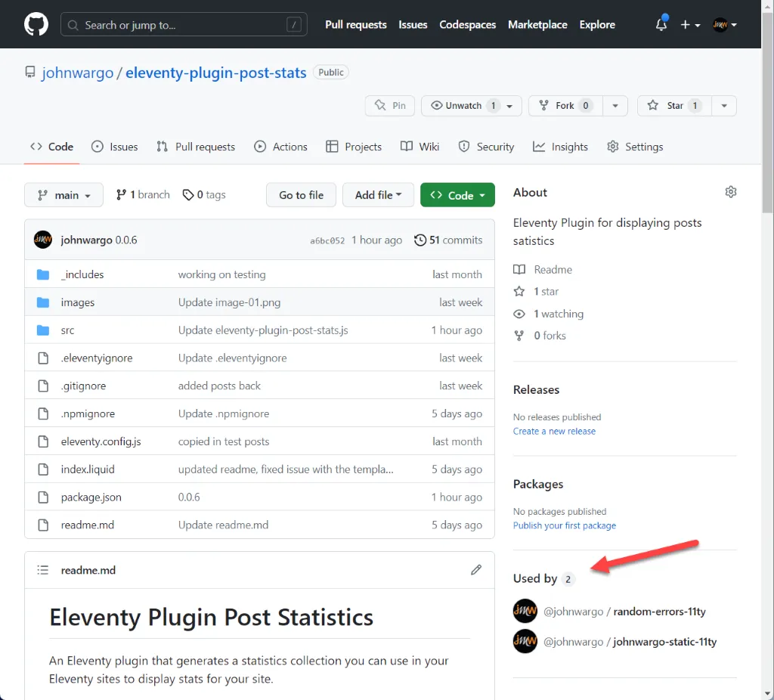This screenshot has width=774, height=700.
Task: Open the main branch selector
Action: tap(63, 195)
